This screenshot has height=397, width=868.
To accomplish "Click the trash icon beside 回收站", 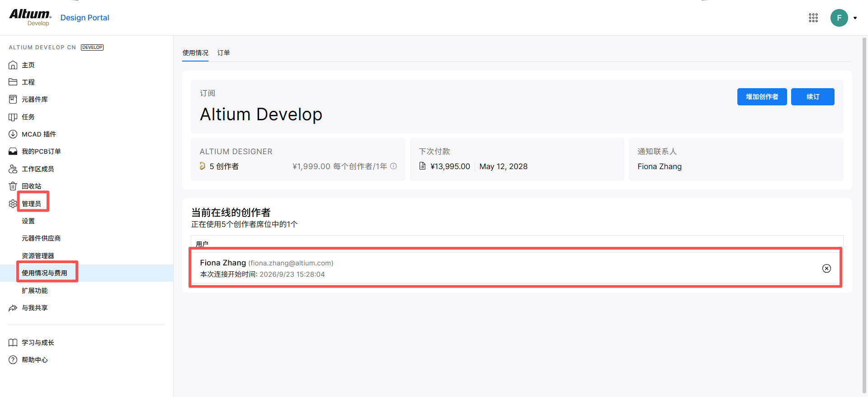I will (x=13, y=186).
